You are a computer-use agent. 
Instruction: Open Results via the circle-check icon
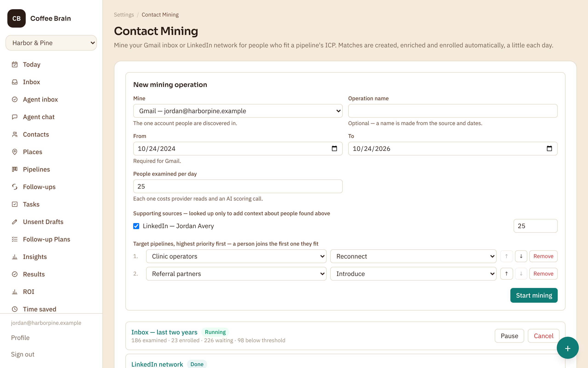click(14, 274)
